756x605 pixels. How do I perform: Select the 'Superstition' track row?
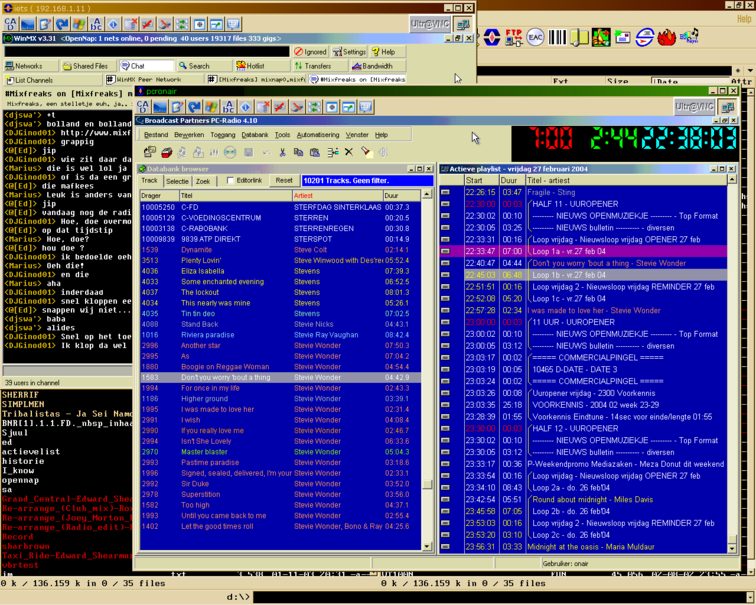tap(280, 494)
